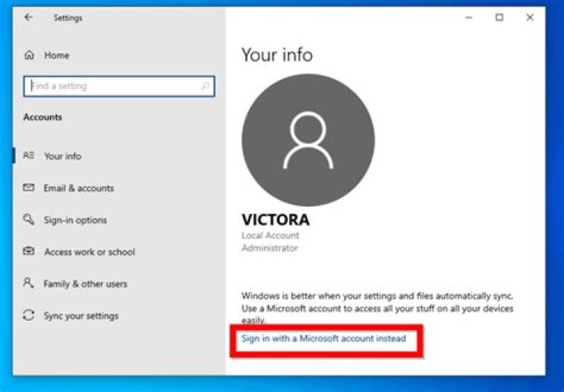Viewport: 564px width, 392px height.
Task: Click the Accounts section heading
Action: 43,117
